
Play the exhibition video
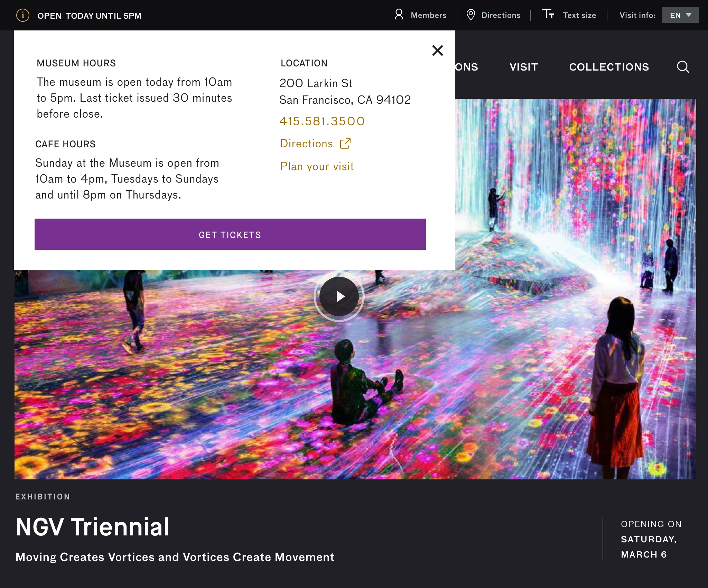click(x=339, y=296)
